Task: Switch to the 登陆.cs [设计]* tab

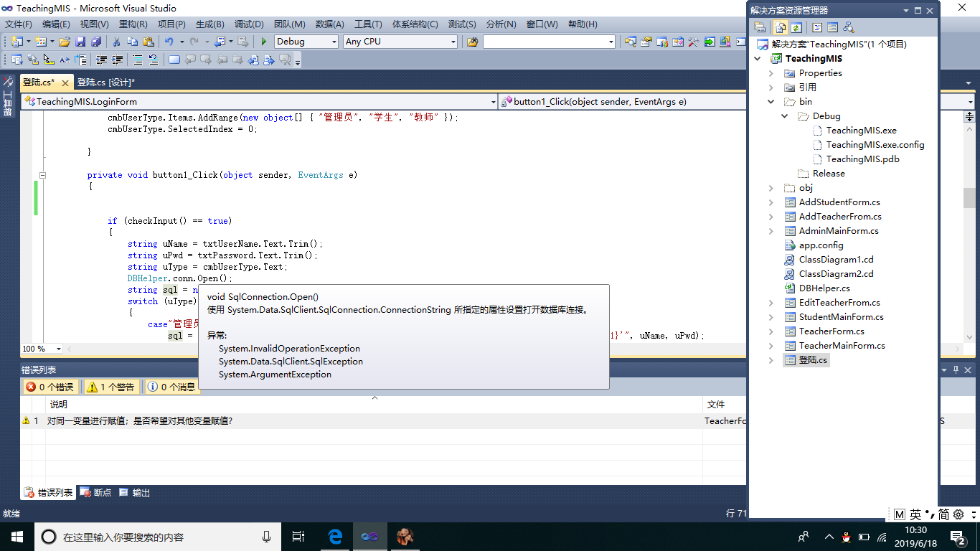Action: pos(106,83)
